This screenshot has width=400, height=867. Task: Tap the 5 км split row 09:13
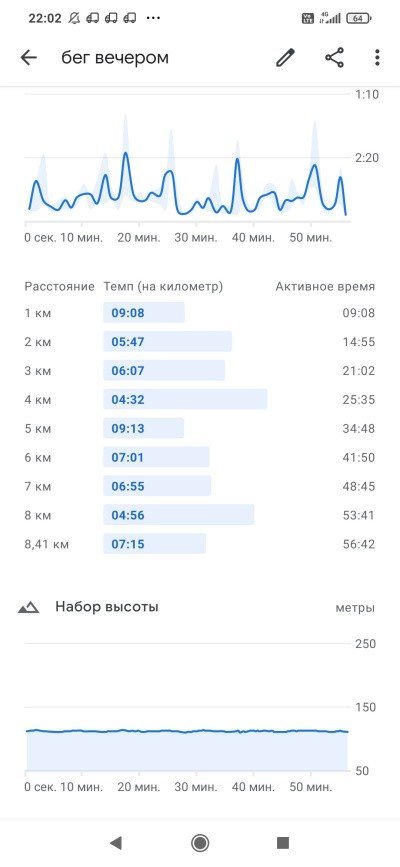[x=200, y=429]
